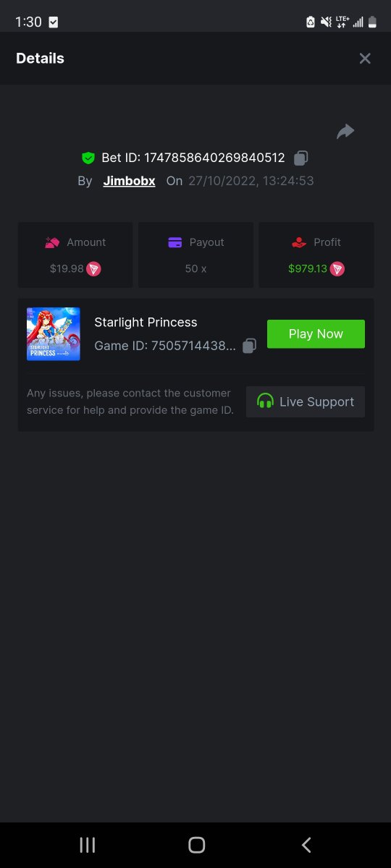Viewport: 391px width, 868px height.
Task: Open Jimbobx user profile link
Action: click(x=129, y=181)
